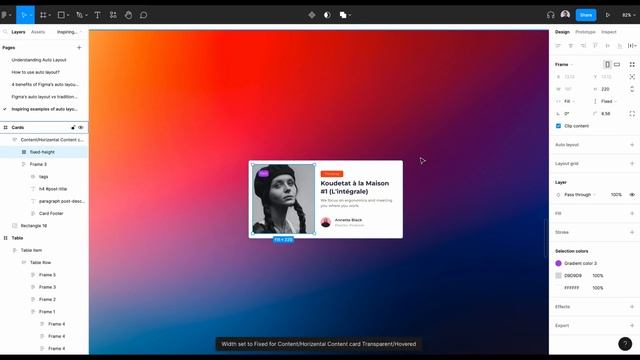Open horizontal resizing Fill dropdown
The width and height of the screenshot is (640, 360).
569,101
